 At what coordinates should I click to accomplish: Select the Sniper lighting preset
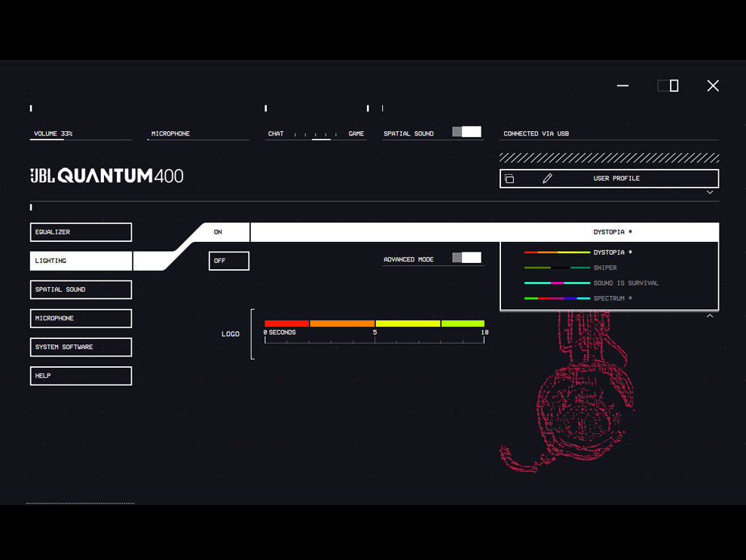610,268
